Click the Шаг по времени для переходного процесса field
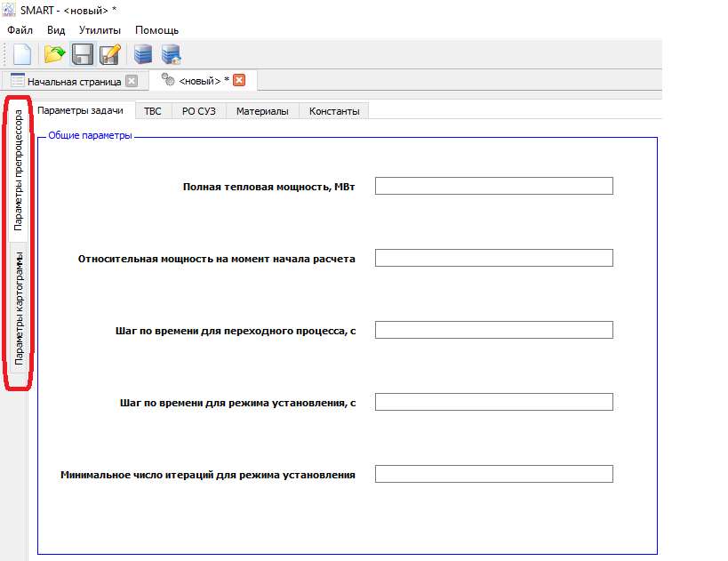 494,330
